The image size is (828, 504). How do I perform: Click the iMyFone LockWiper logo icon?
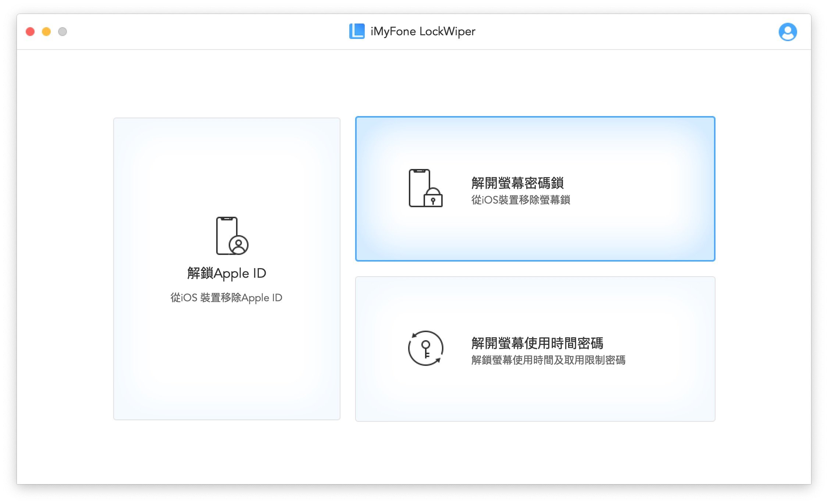(357, 31)
